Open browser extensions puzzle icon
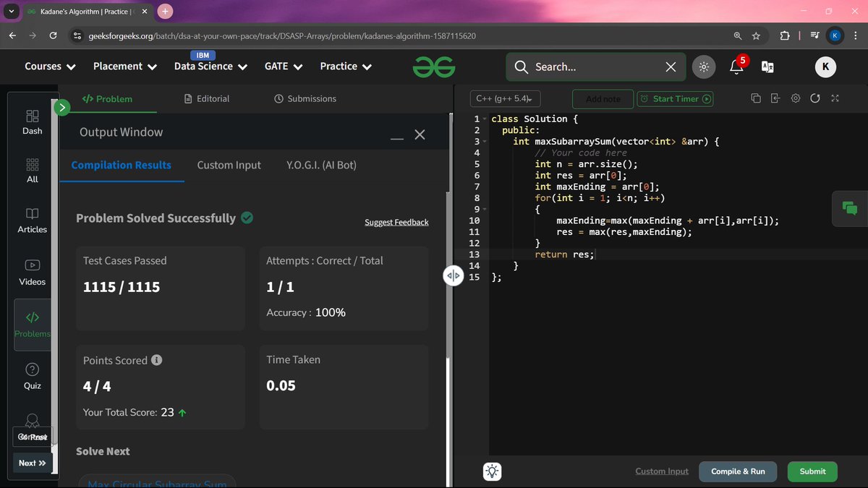Image resolution: width=868 pixels, height=488 pixels. pyautogui.click(x=785, y=35)
